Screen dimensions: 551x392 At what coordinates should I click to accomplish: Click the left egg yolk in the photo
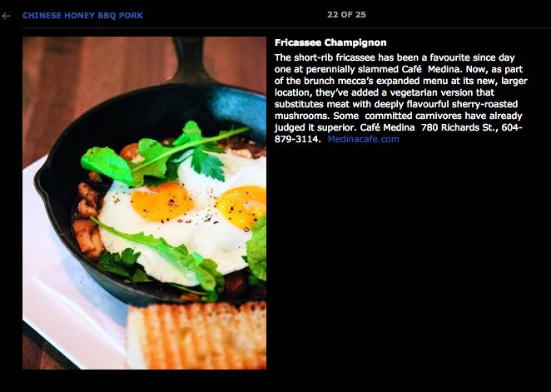pyautogui.click(x=161, y=202)
